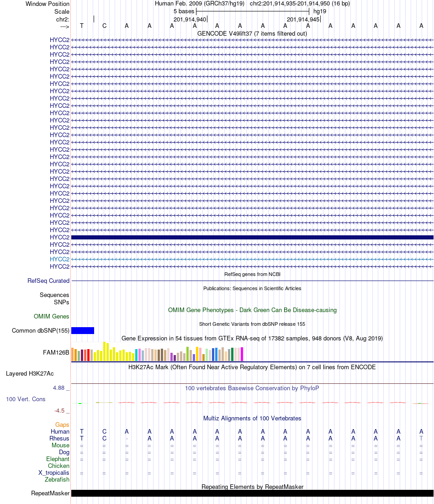Click the 'Layered H3K27Ac' track label
Image resolution: width=434 pixels, height=504 pixels.
click(30, 373)
